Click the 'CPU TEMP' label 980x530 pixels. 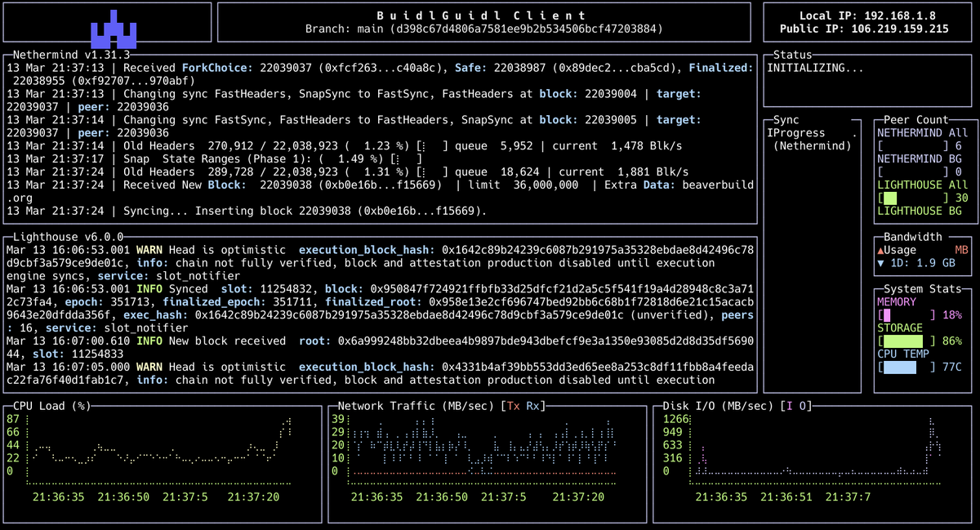[x=903, y=354]
